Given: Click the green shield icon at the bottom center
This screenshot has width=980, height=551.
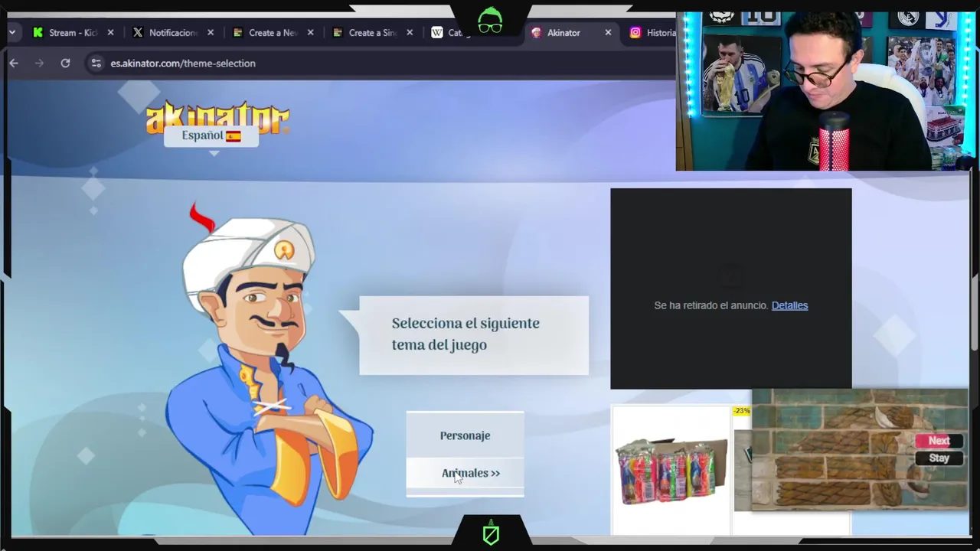Looking at the screenshot, I should (491, 533).
